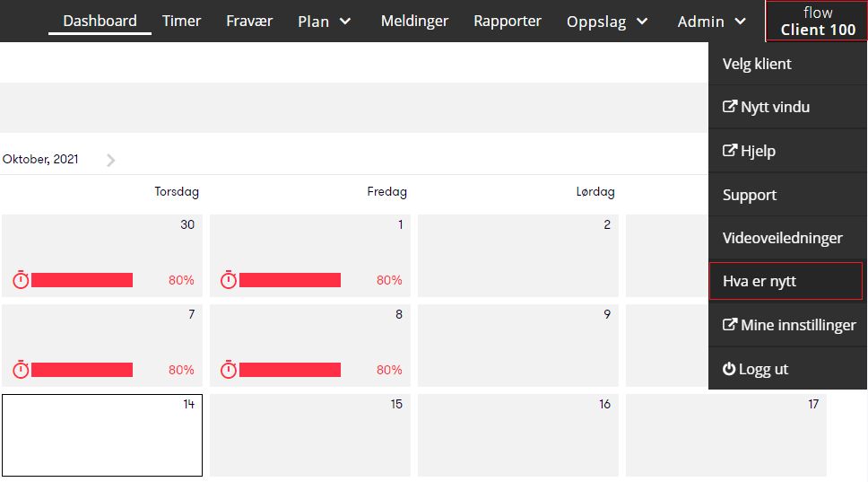The width and height of the screenshot is (868, 482).
Task: Click power icon next to Logg ut
Action: 729,368
